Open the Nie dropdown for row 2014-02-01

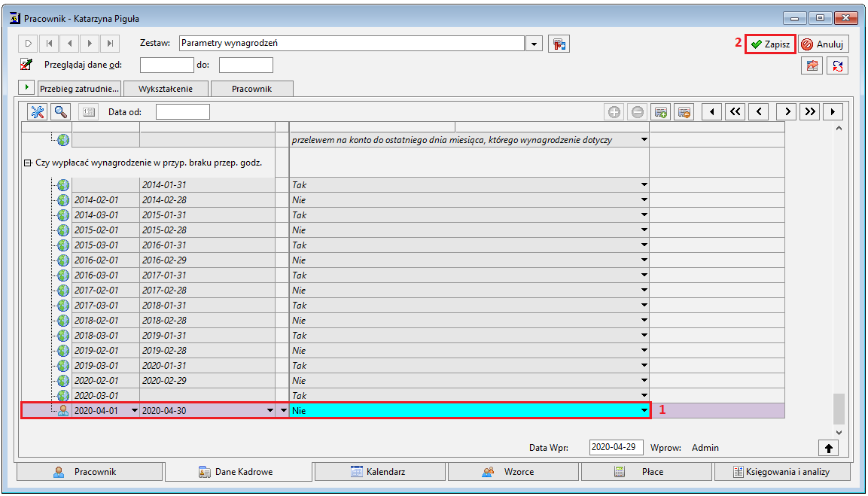pos(644,200)
